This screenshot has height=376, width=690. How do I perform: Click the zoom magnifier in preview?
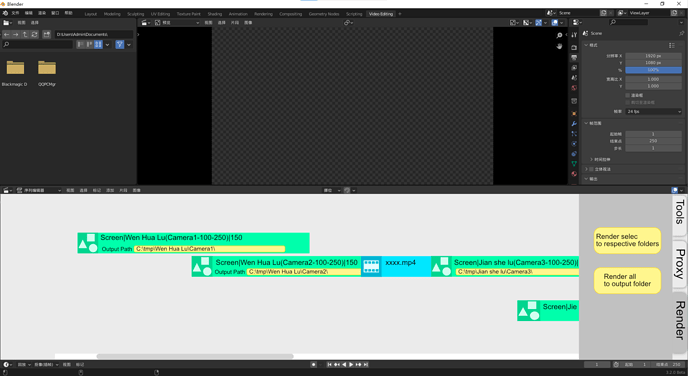point(559,35)
